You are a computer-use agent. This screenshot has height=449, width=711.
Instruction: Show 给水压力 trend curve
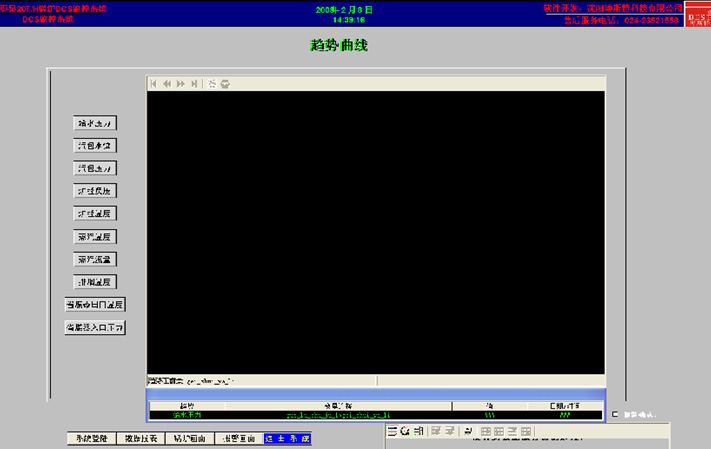click(x=95, y=123)
